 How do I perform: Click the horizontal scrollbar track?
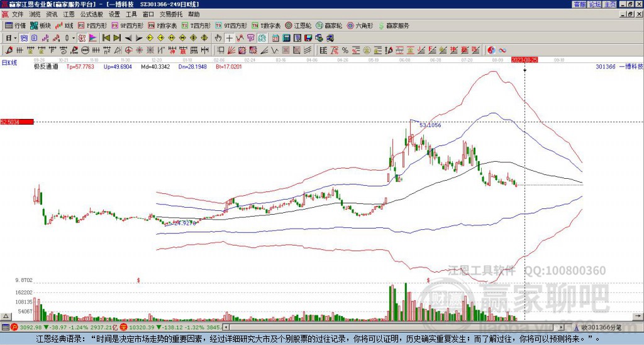tap(394, 327)
